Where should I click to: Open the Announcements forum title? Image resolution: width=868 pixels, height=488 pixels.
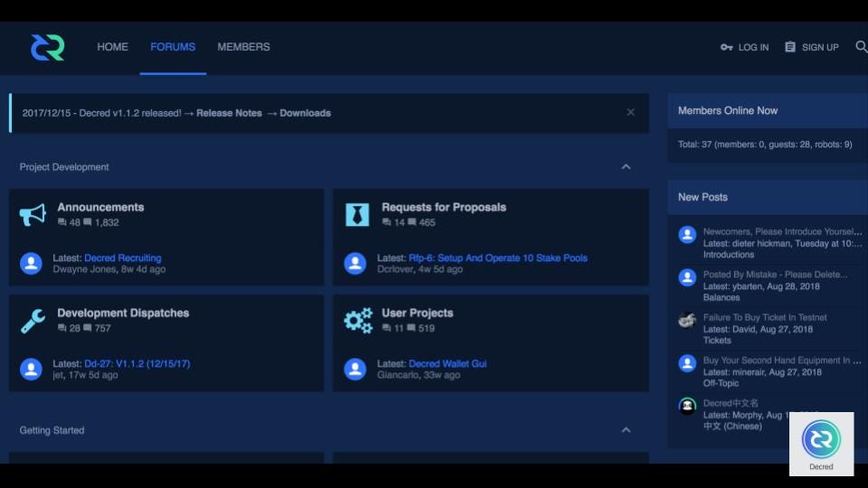(100, 207)
